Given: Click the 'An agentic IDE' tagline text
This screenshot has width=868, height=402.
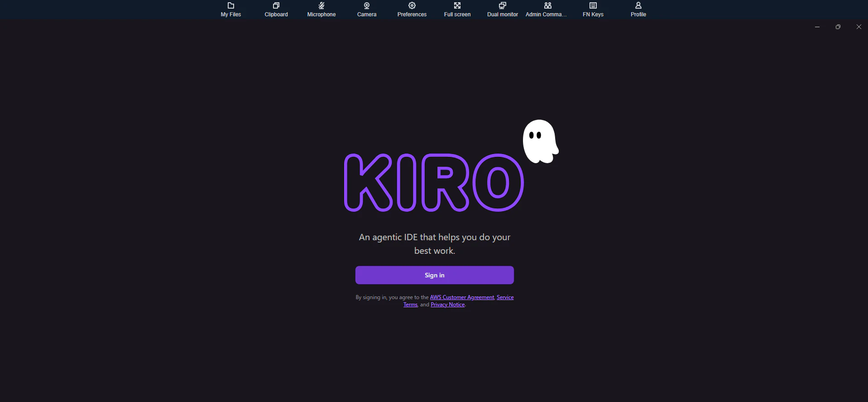Looking at the screenshot, I should tap(435, 244).
